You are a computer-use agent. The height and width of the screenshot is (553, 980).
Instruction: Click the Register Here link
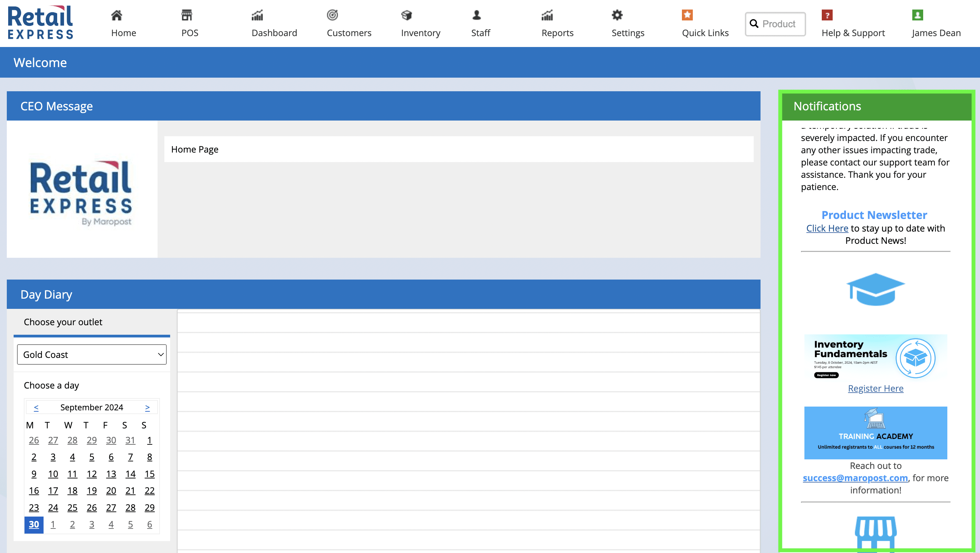tap(876, 388)
